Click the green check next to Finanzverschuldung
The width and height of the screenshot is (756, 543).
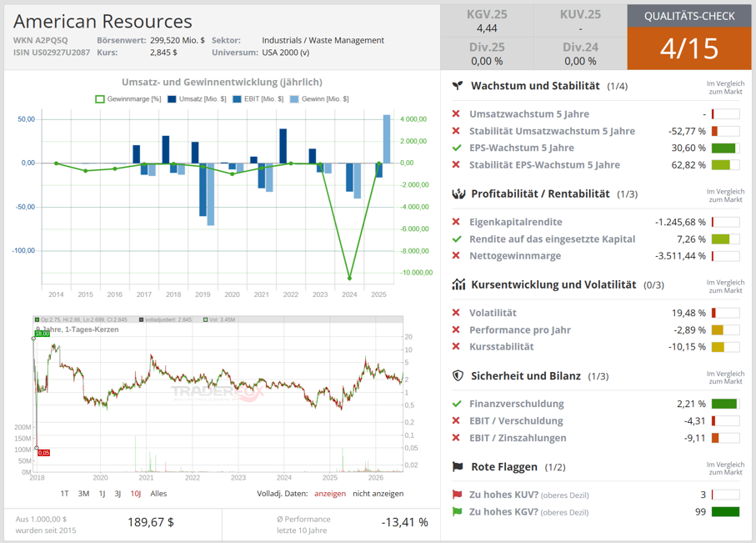coord(457,404)
